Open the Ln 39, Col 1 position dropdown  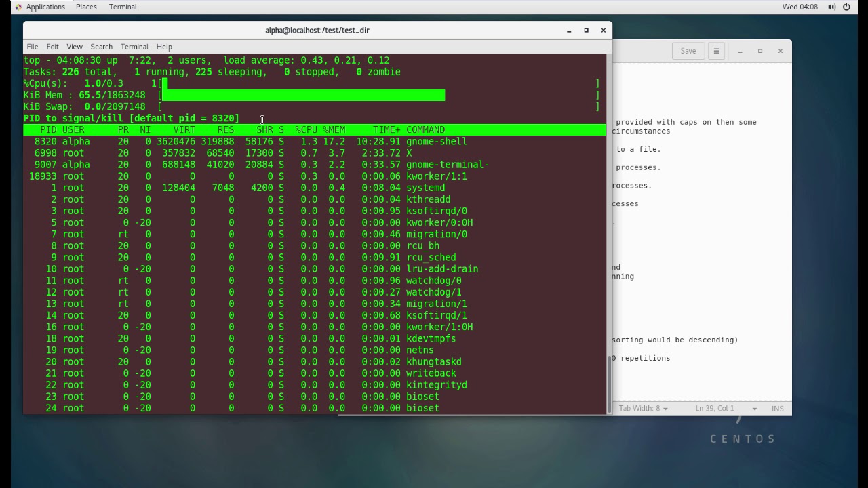click(726, 408)
